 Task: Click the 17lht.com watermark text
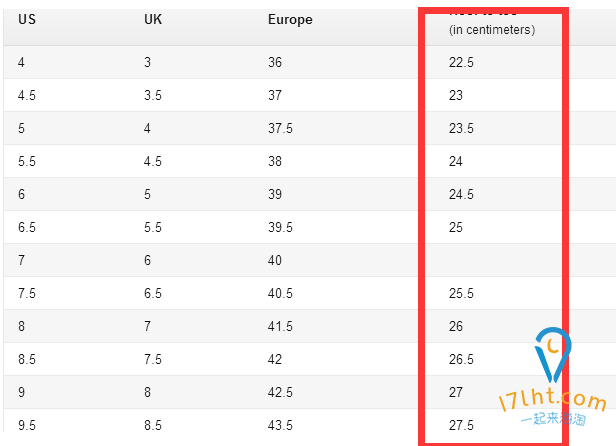click(x=552, y=400)
